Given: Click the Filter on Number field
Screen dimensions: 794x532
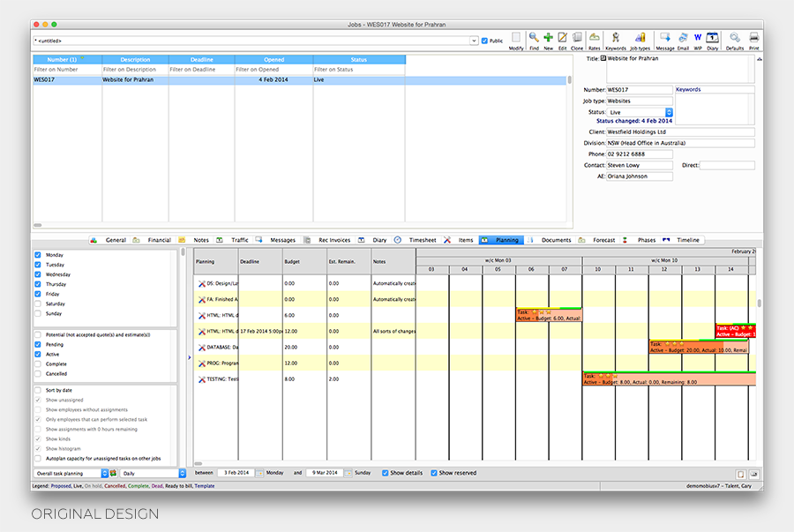Looking at the screenshot, I should pyautogui.click(x=67, y=70).
